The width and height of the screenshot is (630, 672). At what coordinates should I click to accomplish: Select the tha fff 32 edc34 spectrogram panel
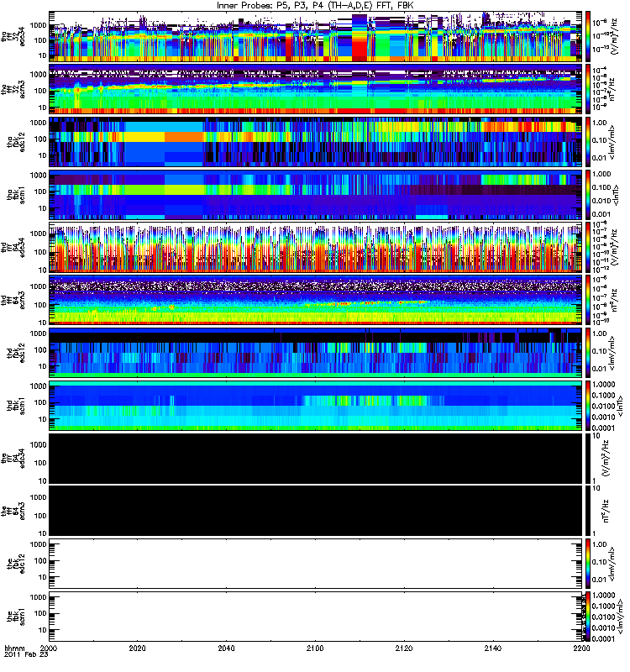pyautogui.click(x=316, y=36)
